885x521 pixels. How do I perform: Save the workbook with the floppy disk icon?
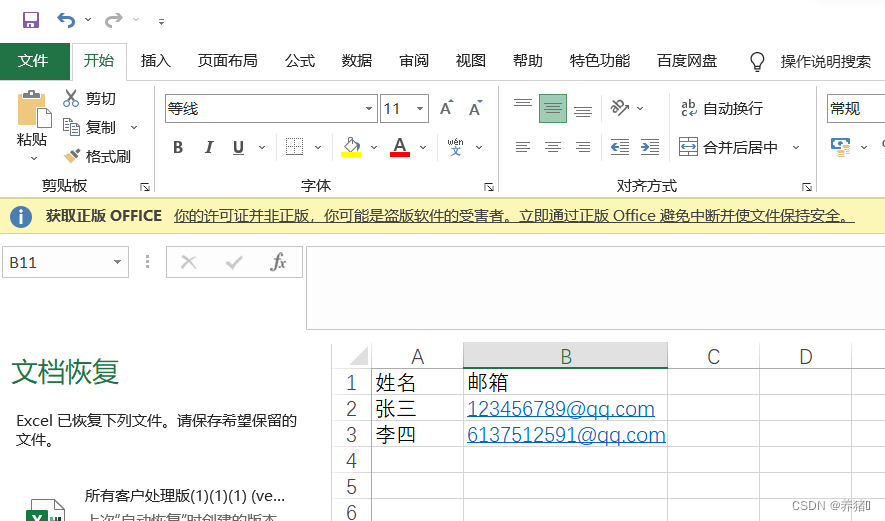[30, 20]
